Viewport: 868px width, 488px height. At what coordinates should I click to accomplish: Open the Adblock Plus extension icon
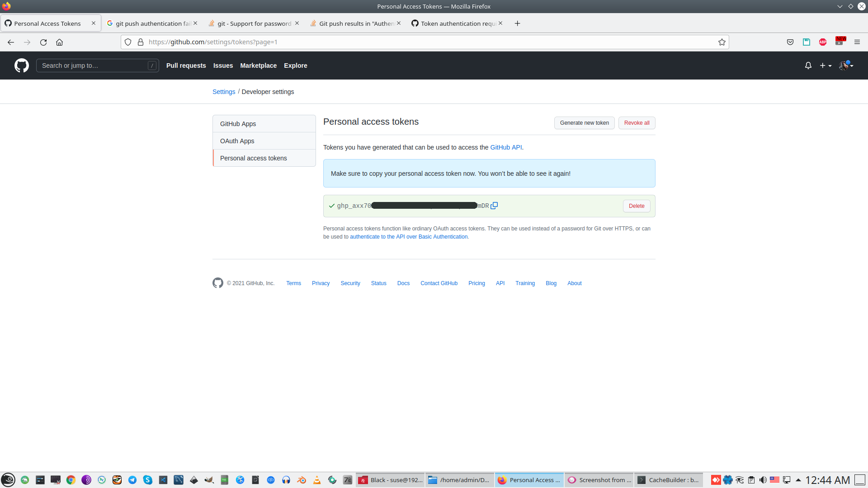coord(823,42)
